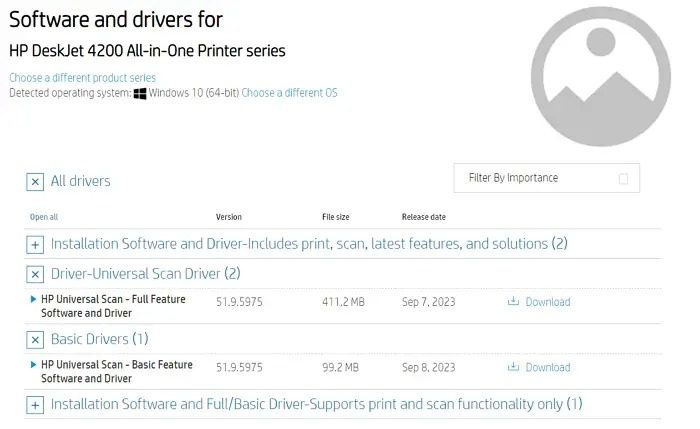
Task: Download the Basic Feature Software and Driver
Action: 547,367
